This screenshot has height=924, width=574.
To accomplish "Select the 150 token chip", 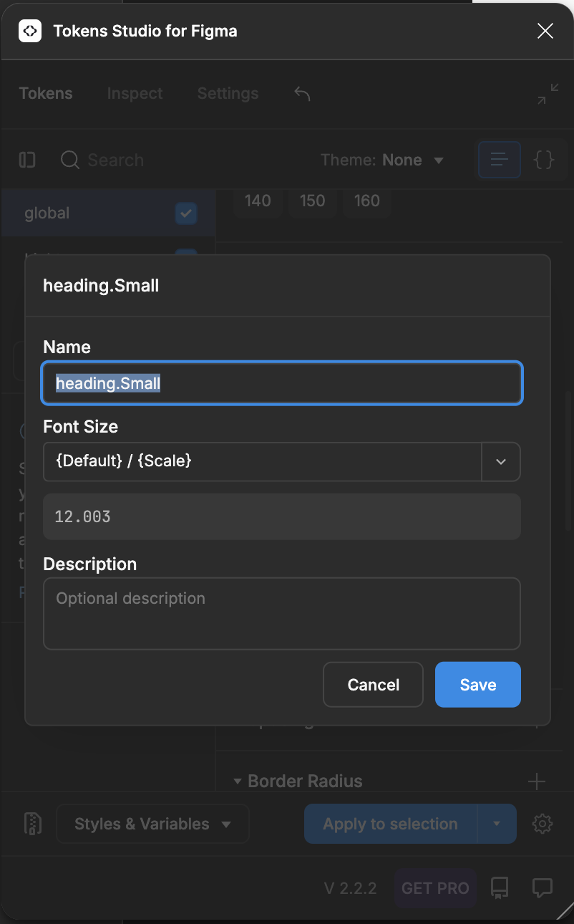I will point(312,201).
